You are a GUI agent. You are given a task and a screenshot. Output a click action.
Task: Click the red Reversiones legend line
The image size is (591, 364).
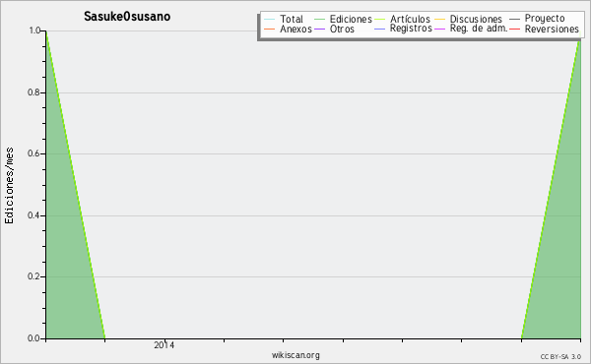(x=514, y=29)
